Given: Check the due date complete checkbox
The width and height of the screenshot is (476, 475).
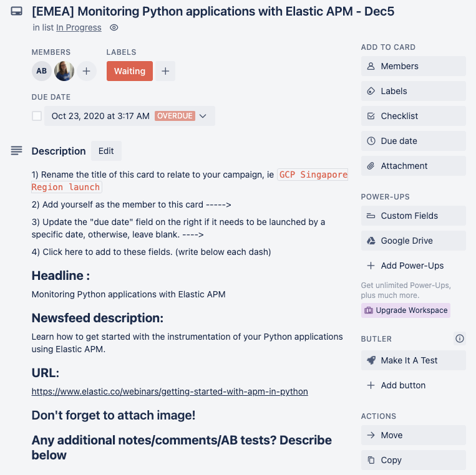Looking at the screenshot, I should 37,116.
